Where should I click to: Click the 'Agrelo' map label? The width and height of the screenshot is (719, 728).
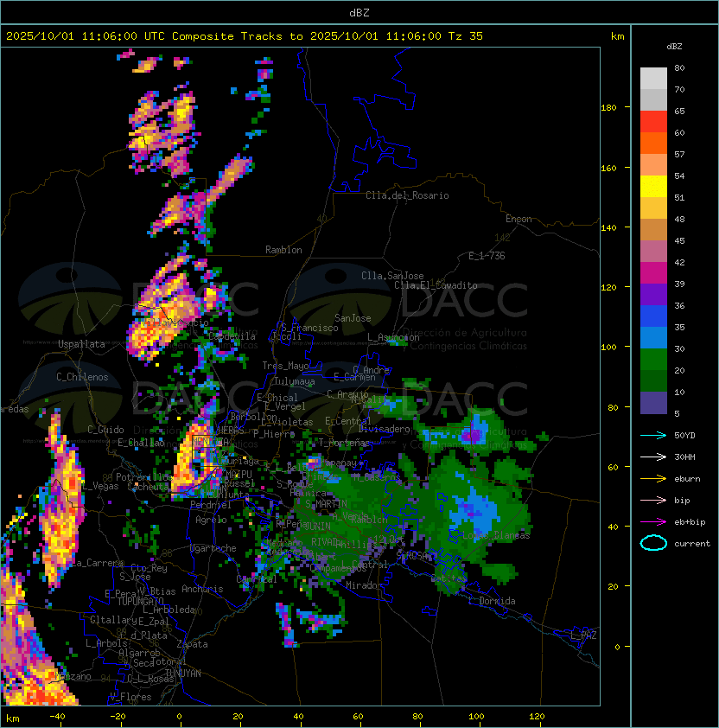[x=211, y=520]
